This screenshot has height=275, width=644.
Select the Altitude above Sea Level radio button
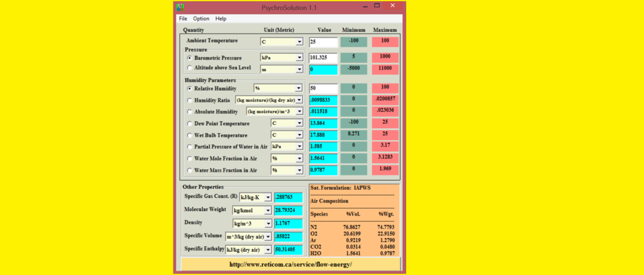pyautogui.click(x=189, y=68)
